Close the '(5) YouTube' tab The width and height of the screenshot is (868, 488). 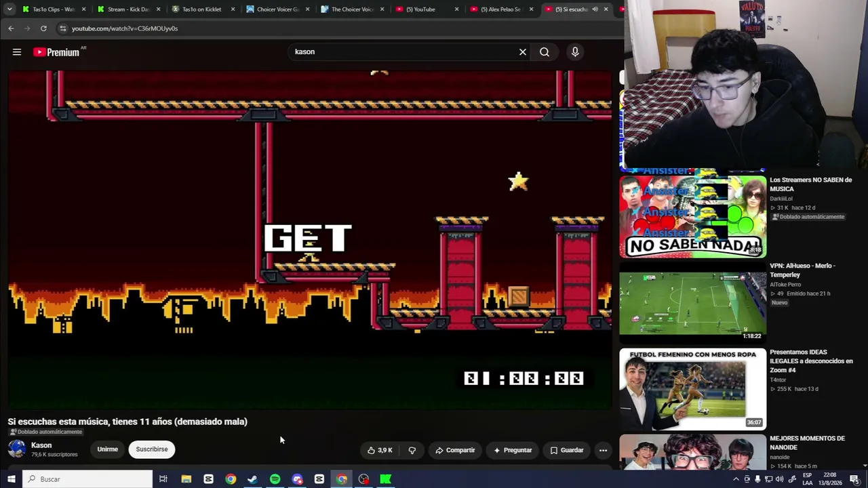point(456,9)
